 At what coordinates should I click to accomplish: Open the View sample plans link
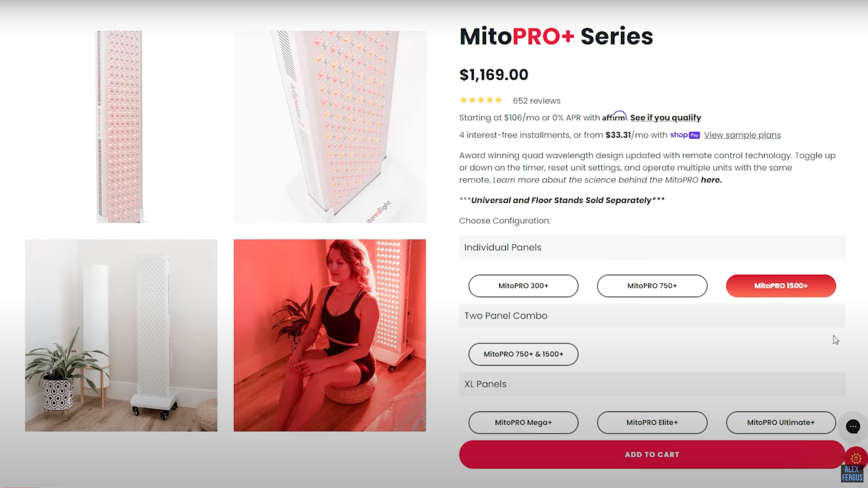pyautogui.click(x=742, y=135)
